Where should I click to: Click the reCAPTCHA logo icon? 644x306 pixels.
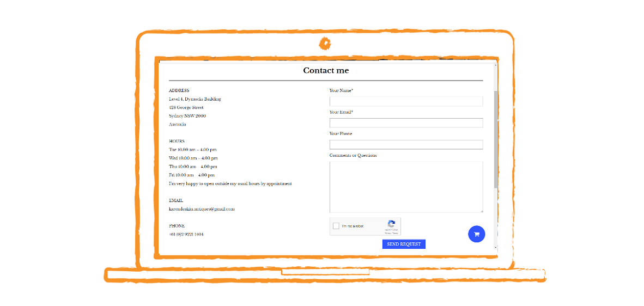point(391,224)
